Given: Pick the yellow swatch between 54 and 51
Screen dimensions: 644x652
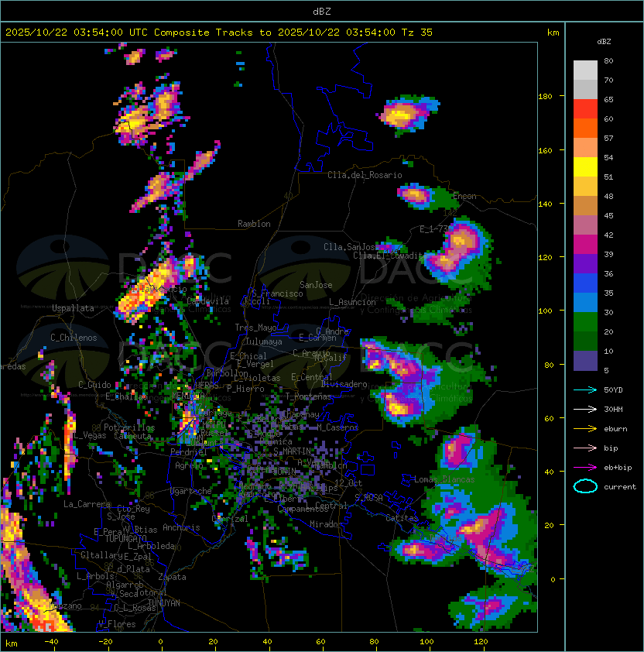Looking at the screenshot, I should pyautogui.click(x=585, y=167).
